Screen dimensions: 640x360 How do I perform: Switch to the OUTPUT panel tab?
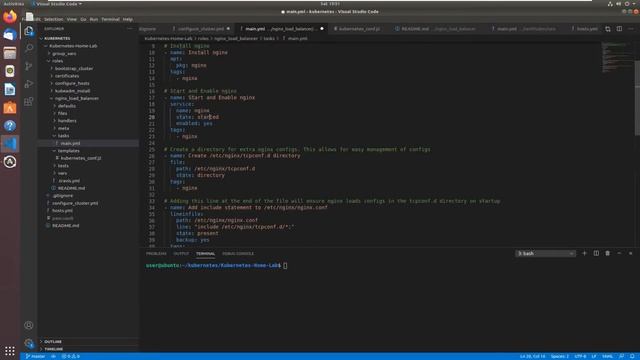pos(181,253)
